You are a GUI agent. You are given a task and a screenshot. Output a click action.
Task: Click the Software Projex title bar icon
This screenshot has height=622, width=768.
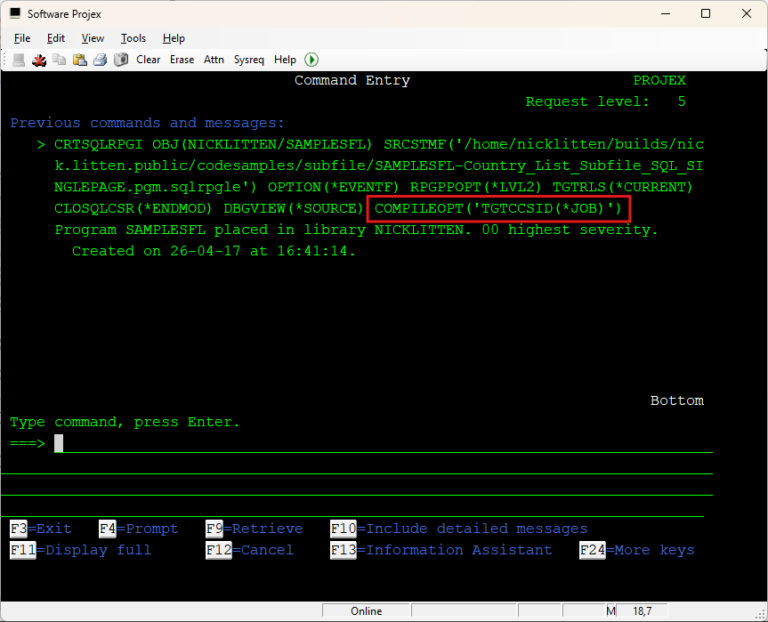pyautogui.click(x=15, y=13)
